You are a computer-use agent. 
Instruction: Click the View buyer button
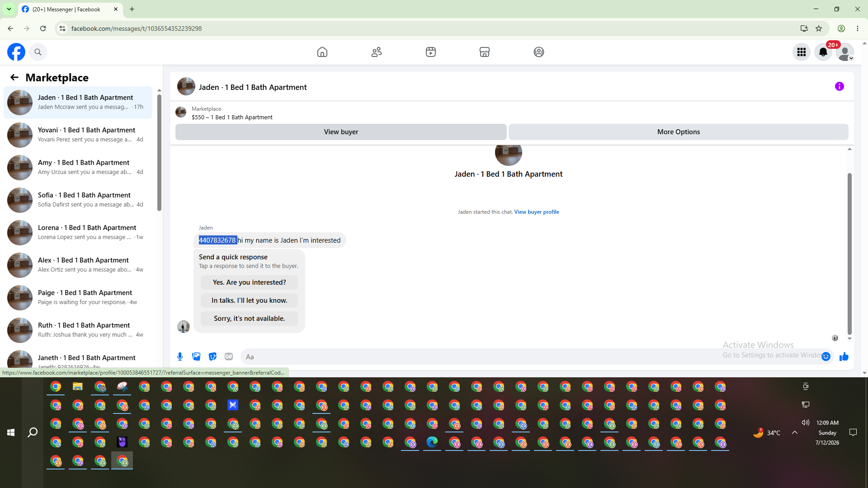[x=341, y=132]
